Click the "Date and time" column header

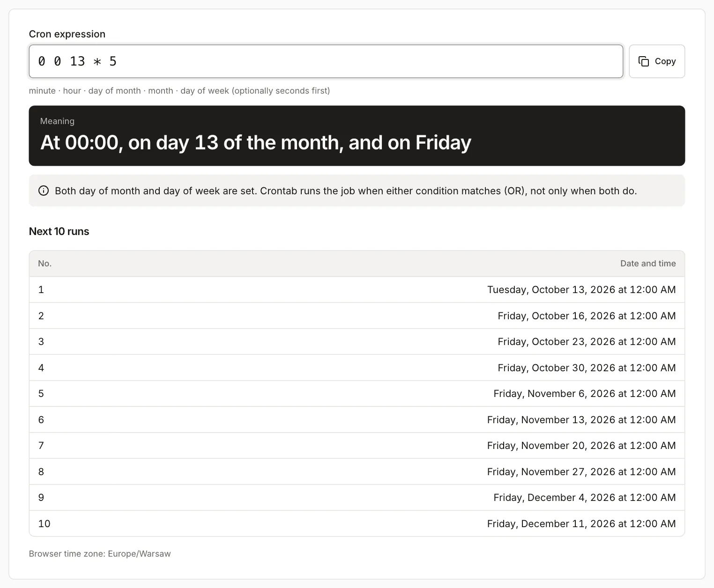point(648,264)
